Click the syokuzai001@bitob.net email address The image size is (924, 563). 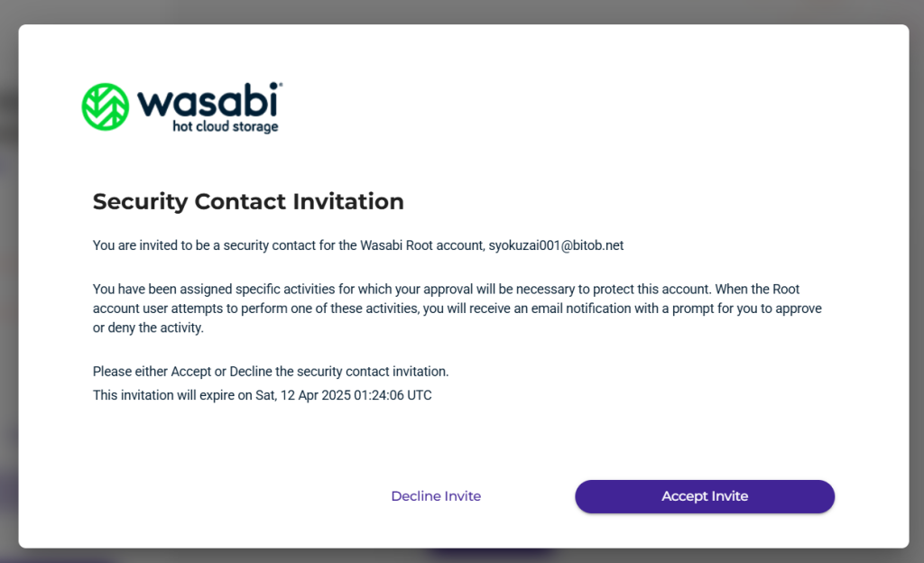(x=556, y=245)
